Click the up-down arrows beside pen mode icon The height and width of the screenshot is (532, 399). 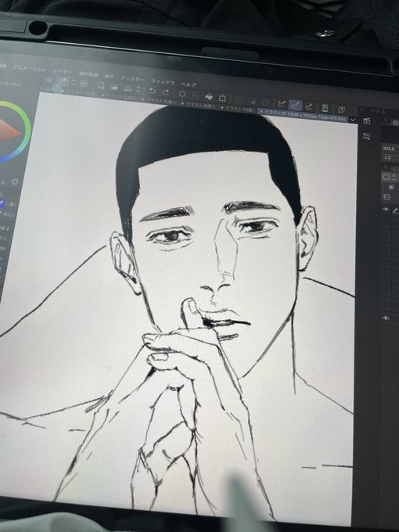tap(73, 82)
